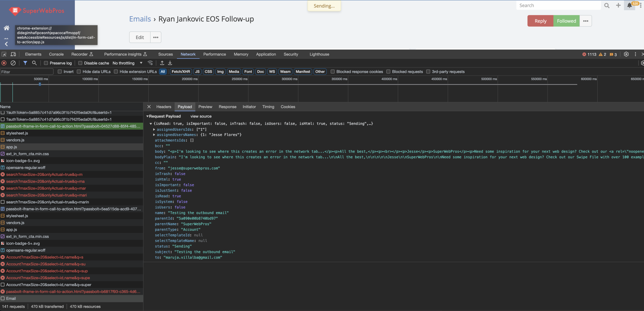Expand the assignedUsersIds array

click(x=154, y=129)
